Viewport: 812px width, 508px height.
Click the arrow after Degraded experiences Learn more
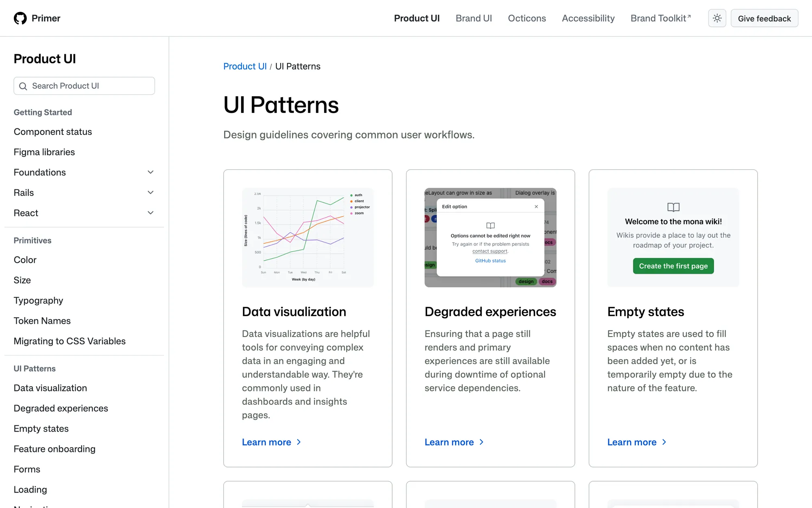click(x=482, y=442)
